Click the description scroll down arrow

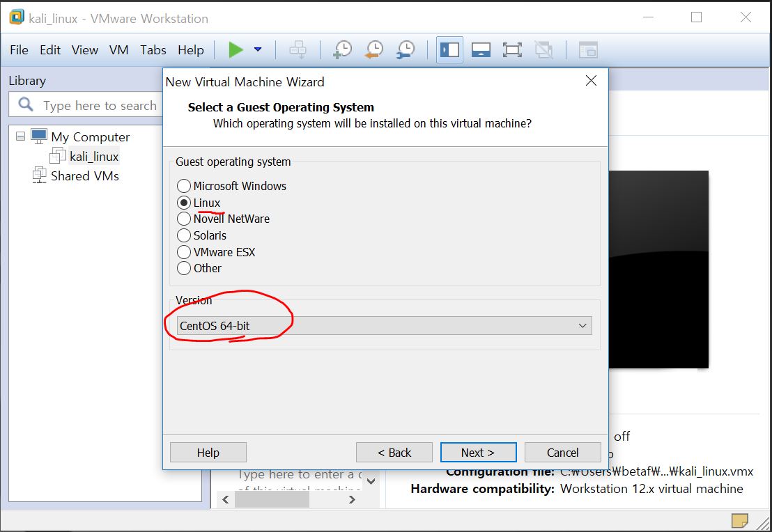click(371, 480)
